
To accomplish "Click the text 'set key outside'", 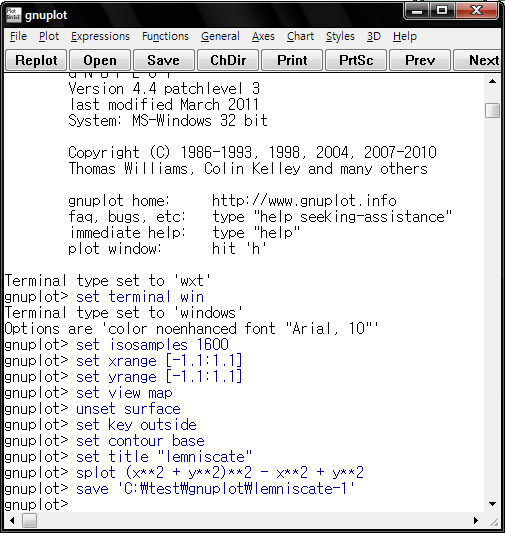I will pyautogui.click(x=136, y=425).
